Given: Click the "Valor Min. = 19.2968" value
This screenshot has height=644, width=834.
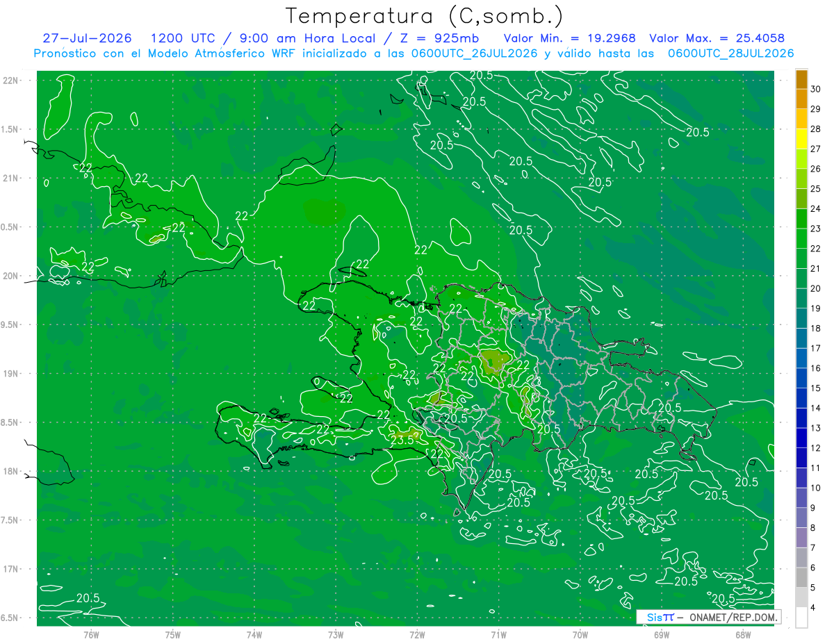Looking at the screenshot, I should click(x=569, y=38).
